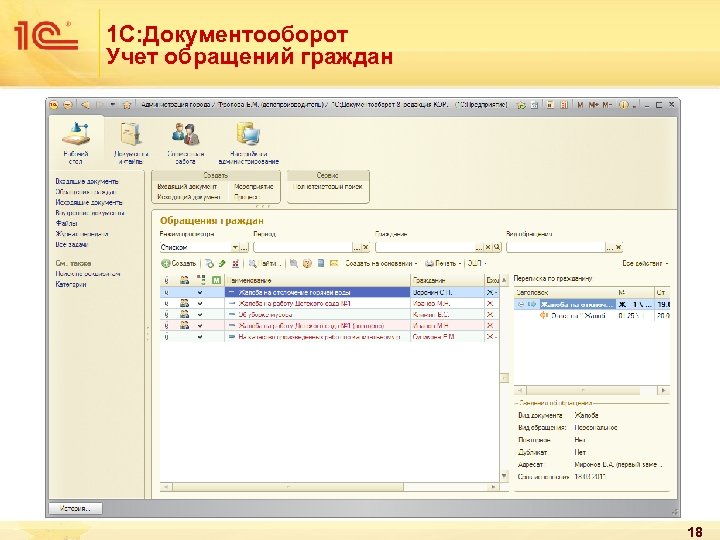The image size is (720, 540).
Task: Open the calendar icon in title bar
Action: pos(564,105)
